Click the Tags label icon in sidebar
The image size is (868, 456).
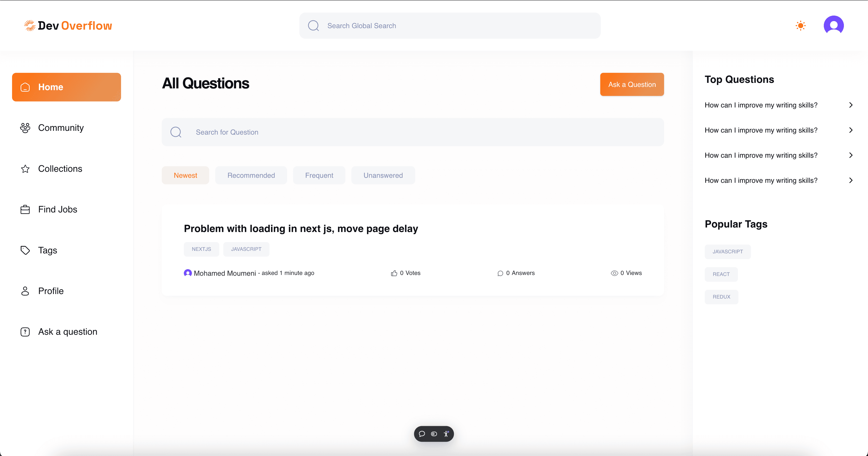(25, 250)
